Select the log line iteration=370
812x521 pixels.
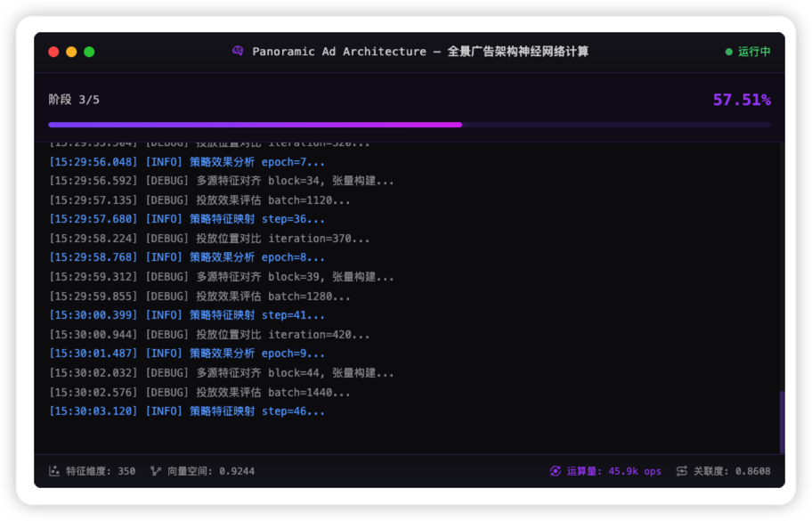click(x=209, y=239)
